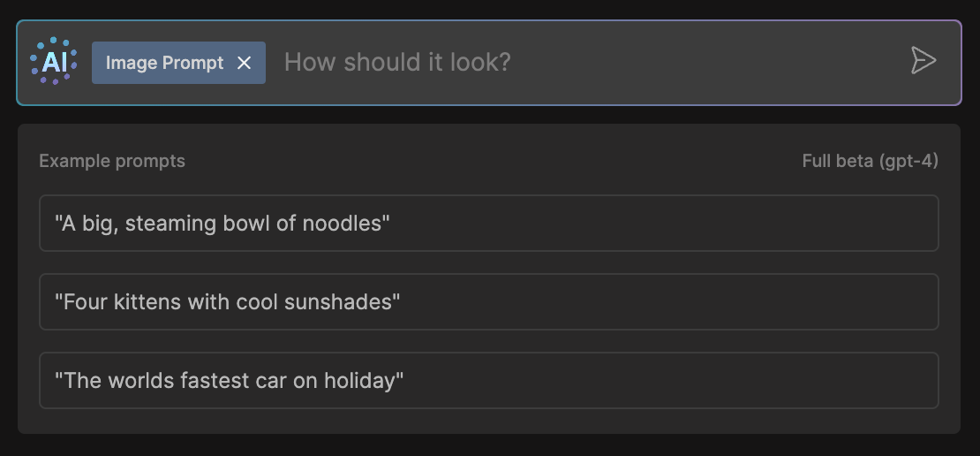
Task: Click the "Full beta (gpt-4)" label
Action: pyautogui.click(x=870, y=161)
